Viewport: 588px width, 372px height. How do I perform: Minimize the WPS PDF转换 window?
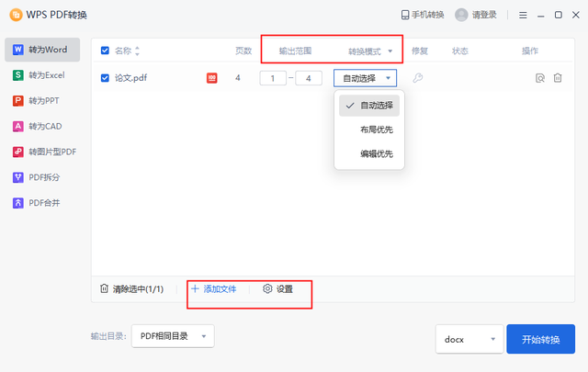[x=540, y=15]
